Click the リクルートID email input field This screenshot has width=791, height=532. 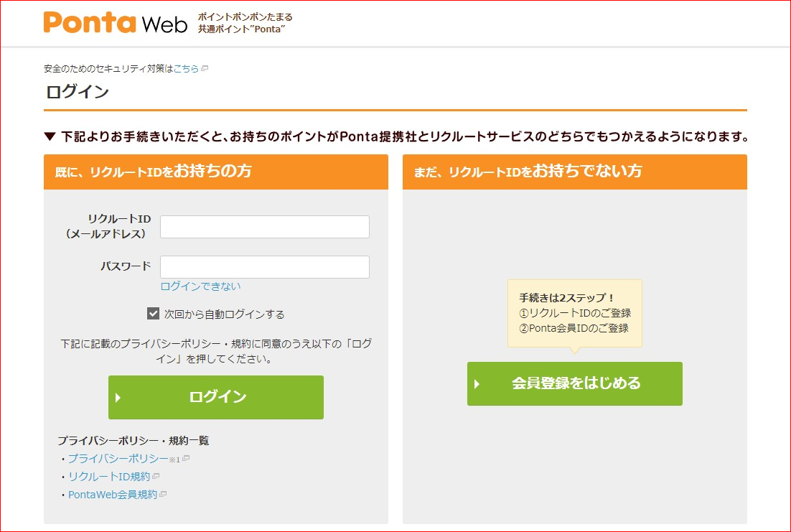pos(264,226)
